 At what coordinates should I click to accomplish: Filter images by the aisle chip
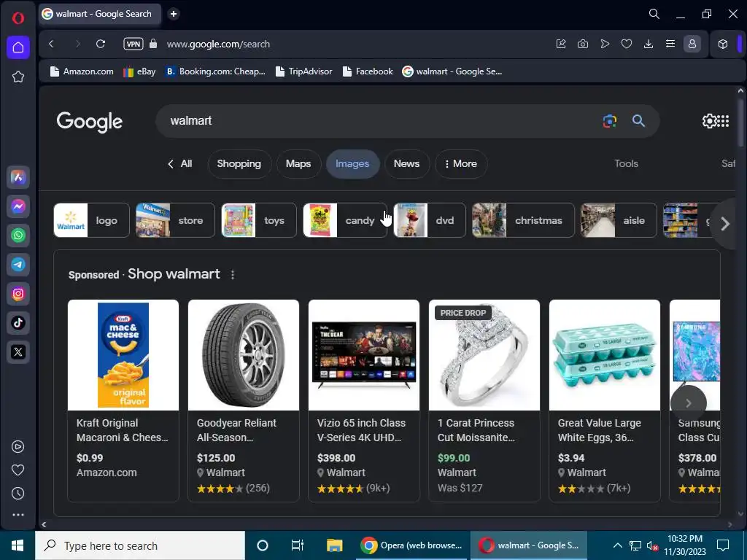[x=619, y=220]
